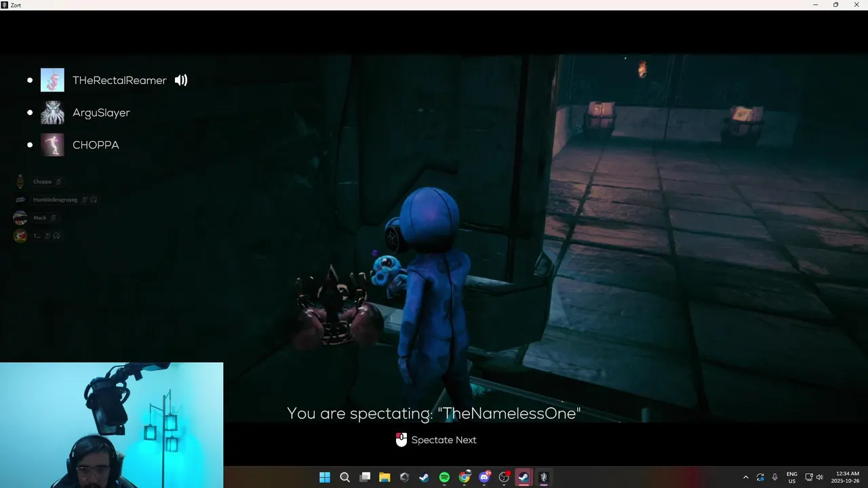Select THeRectalReamer's seahorse avatar
The height and width of the screenshot is (488, 868).
click(52, 80)
